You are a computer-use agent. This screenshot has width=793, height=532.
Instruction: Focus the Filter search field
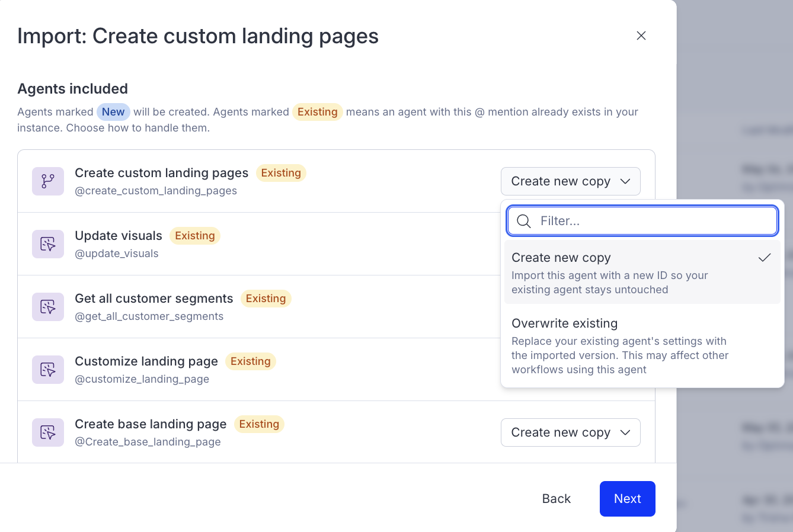(x=642, y=221)
